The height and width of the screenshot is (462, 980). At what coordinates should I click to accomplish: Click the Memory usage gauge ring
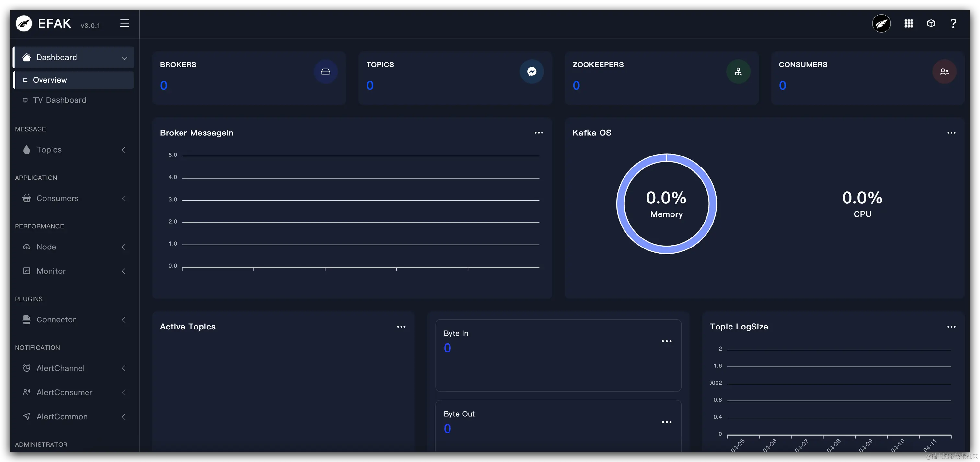point(667,204)
